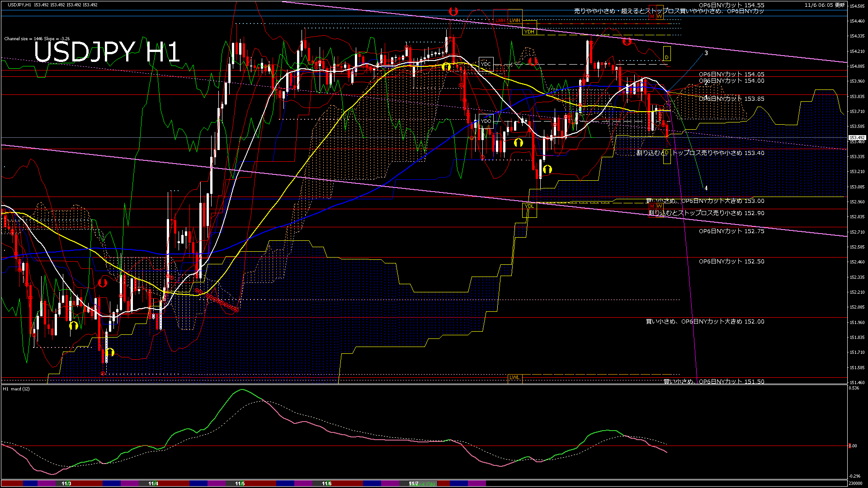The width and height of the screenshot is (868, 488).
Task: Click the LWL label box at chart bottom
Action: 514,377
